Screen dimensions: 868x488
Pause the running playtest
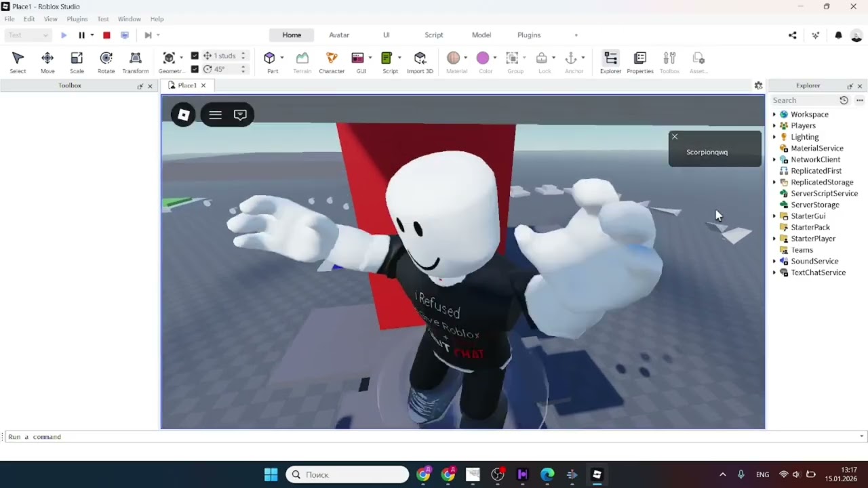pyautogui.click(x=81, y=35)
